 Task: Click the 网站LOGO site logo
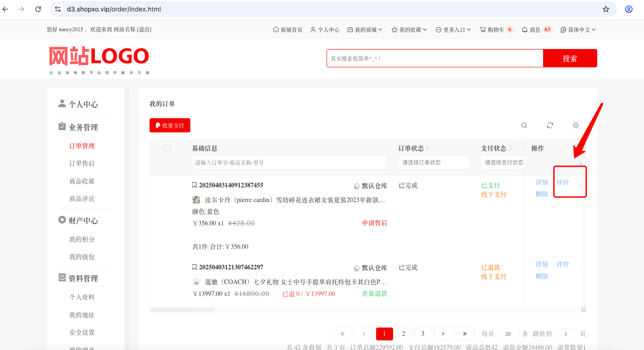point(99,60)
